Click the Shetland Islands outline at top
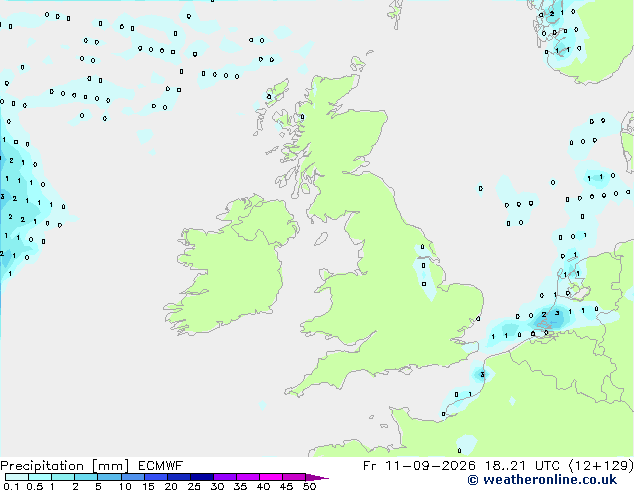The height and width of the screenshot is (490, 634). 397,14
